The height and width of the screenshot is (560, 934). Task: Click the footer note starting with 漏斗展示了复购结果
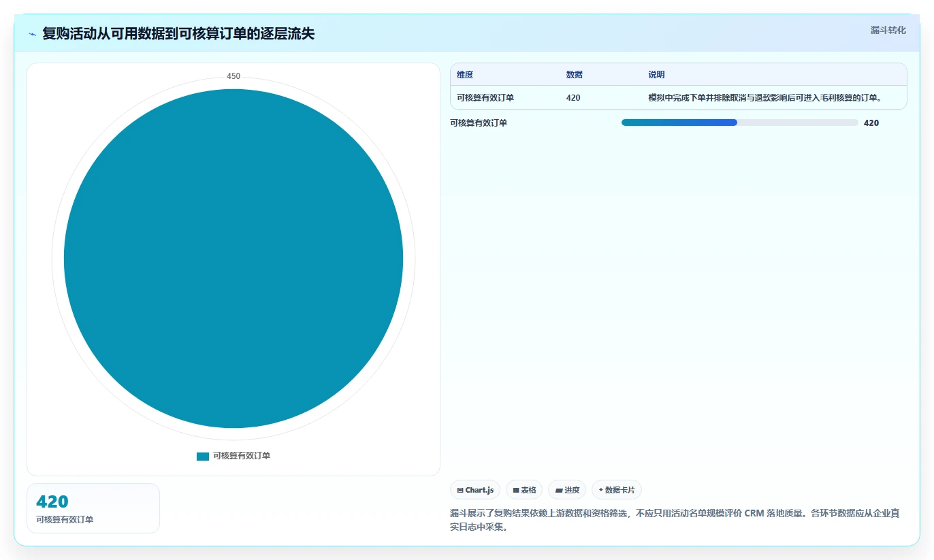(x=675, y=520)
